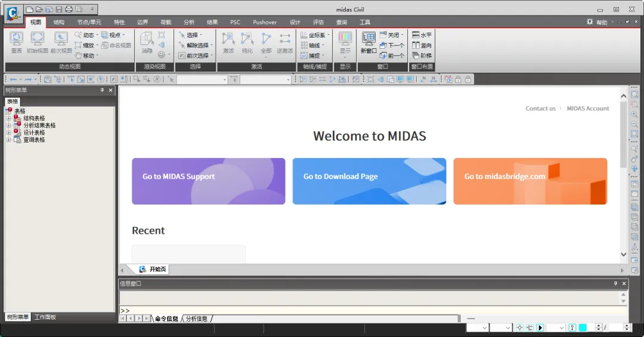644x337 pixels.
Task: Open the PSC ribbon tab
Action: (236, 22)
